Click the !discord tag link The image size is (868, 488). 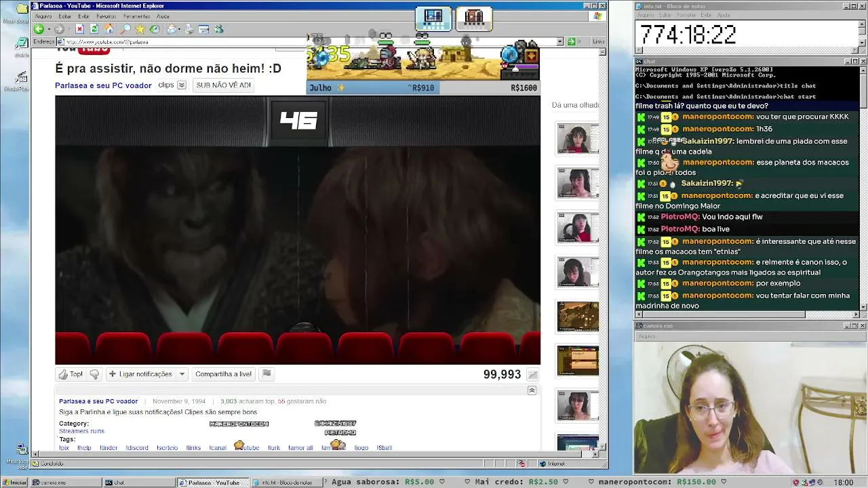point(137,448)
